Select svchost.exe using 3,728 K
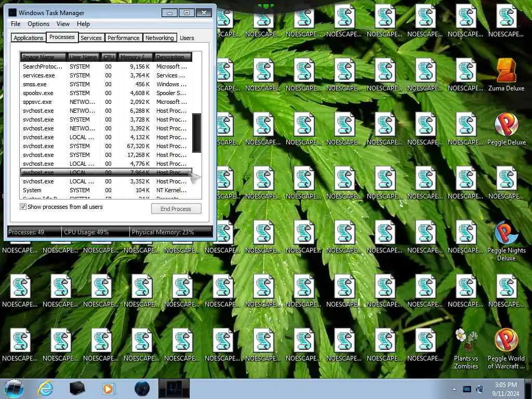Screen dimensions: 532x399 tap(106, 119)
